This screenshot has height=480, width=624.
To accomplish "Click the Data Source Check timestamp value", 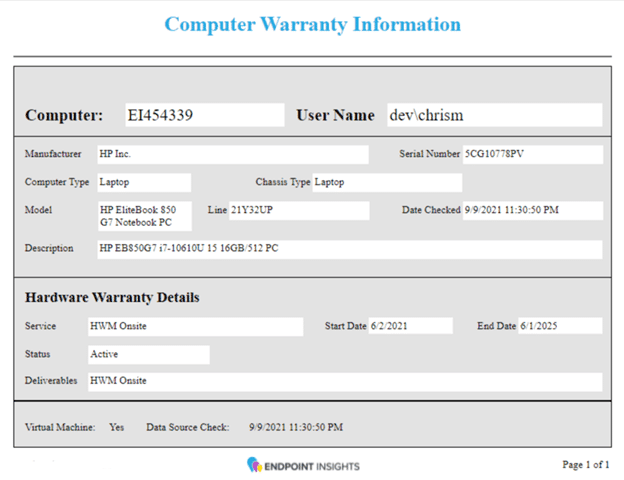I will [296, 427].
